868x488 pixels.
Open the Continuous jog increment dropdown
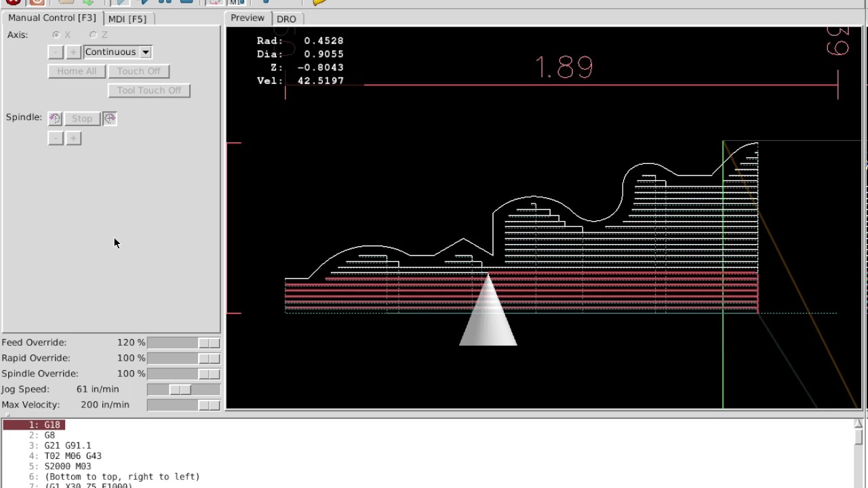[x=117, y=52]
